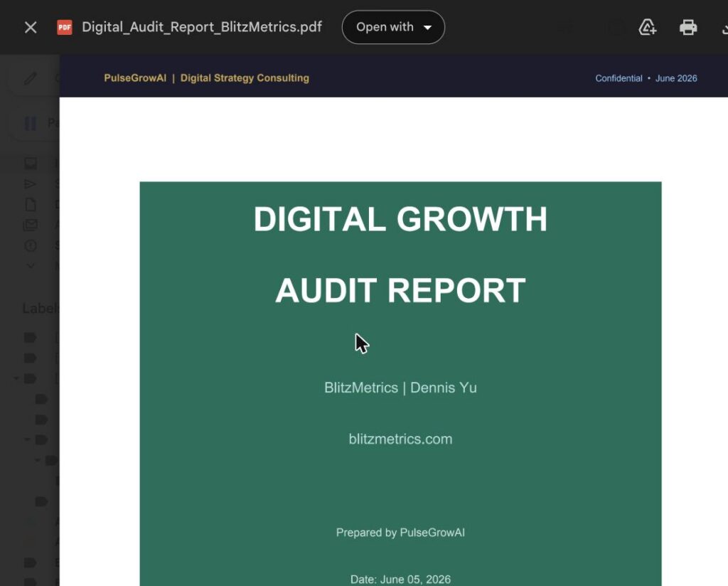The image size is (728, 586).
Task: Click 'BlitzMetrics | Dennis Yu' text
Action: [x=401, y=388]
